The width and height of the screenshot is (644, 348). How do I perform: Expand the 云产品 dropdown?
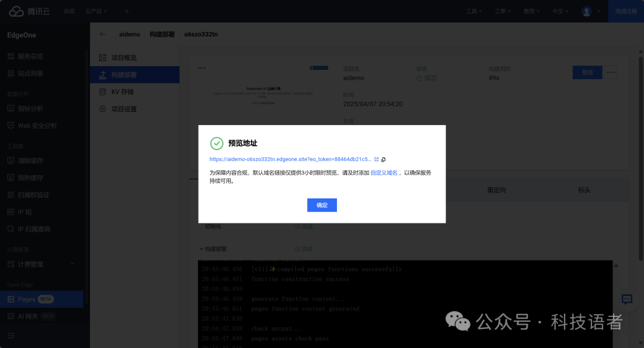click(x=96, y=11)
